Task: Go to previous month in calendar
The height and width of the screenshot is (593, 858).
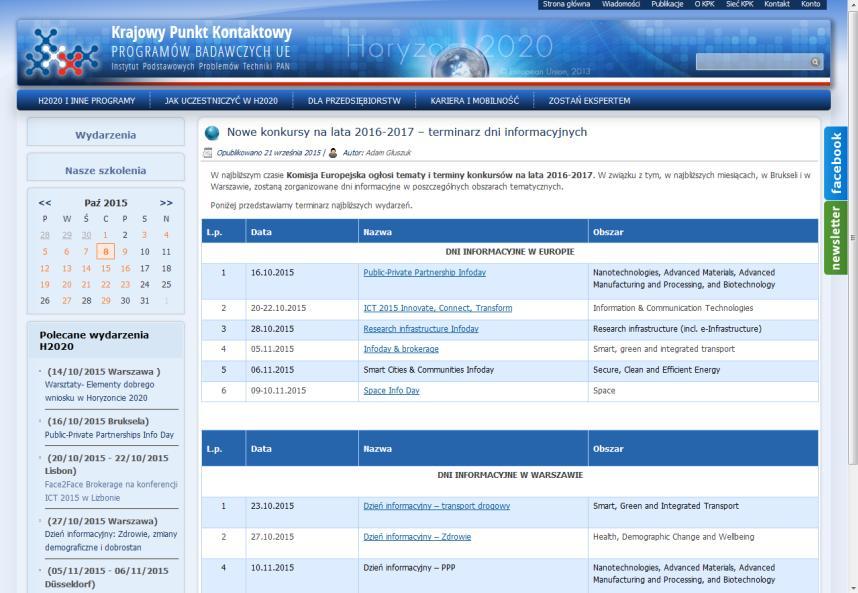Action: [x=45, y=203]
